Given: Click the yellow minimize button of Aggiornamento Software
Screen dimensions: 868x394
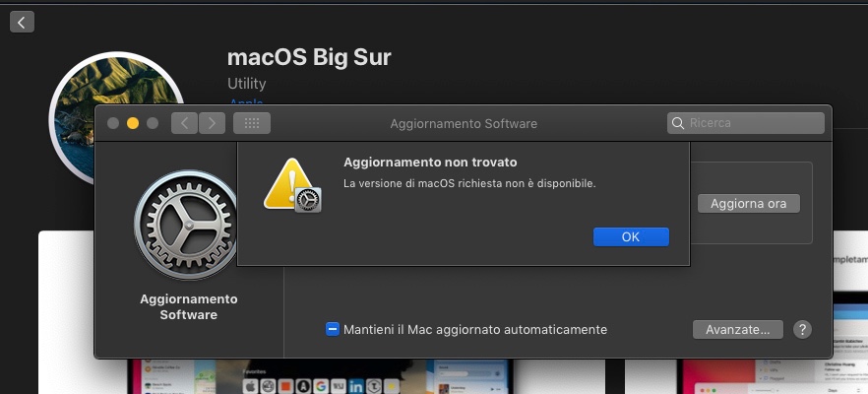Looking at the screenshot, I should pyautogui.click(x=133, y=123).
